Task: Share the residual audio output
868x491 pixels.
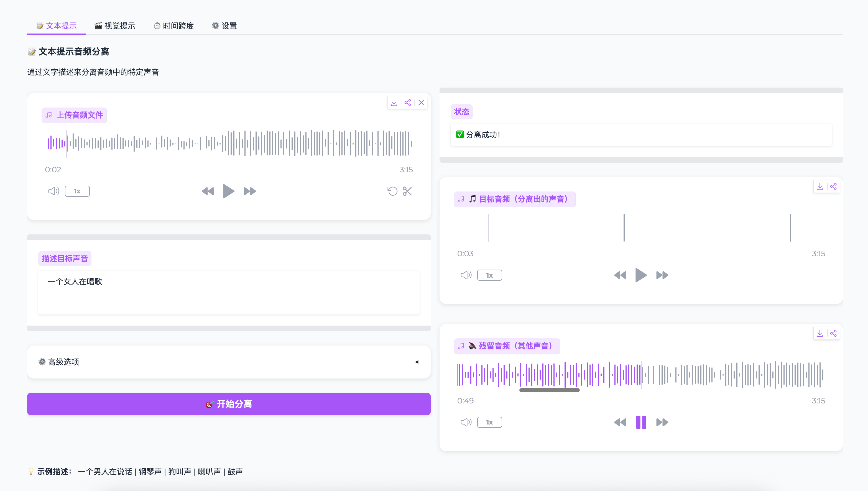Action: [833, 334]
